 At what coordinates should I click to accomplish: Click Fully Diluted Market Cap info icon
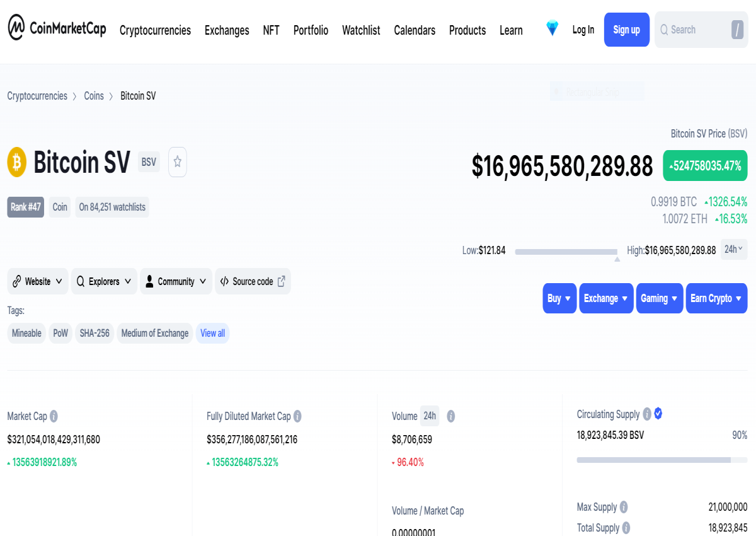(297, 416)
